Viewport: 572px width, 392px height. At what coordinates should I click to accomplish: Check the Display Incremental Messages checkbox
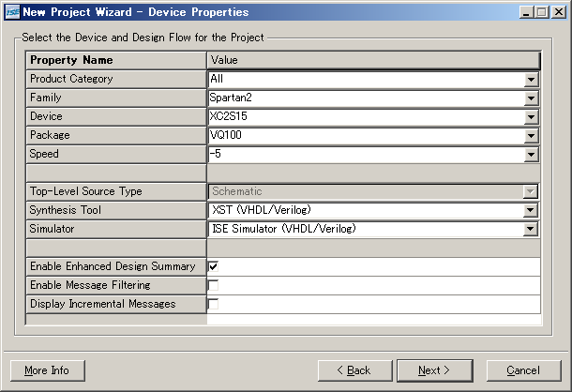(214, 304)
